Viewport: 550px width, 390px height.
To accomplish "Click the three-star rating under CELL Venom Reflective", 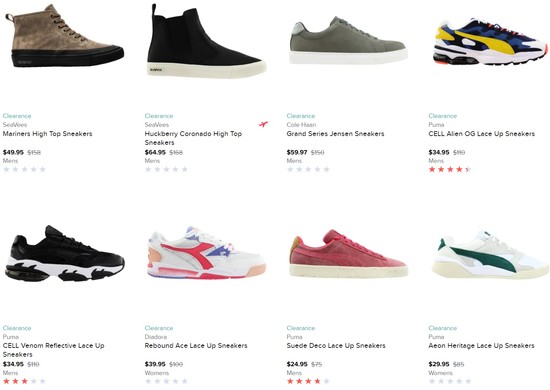I will [24, 381].
